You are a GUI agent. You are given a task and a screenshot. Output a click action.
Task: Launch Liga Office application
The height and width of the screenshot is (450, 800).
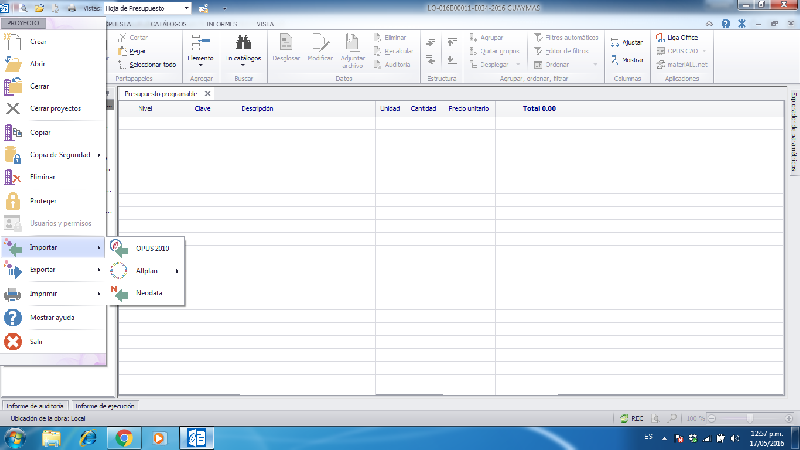676,37
